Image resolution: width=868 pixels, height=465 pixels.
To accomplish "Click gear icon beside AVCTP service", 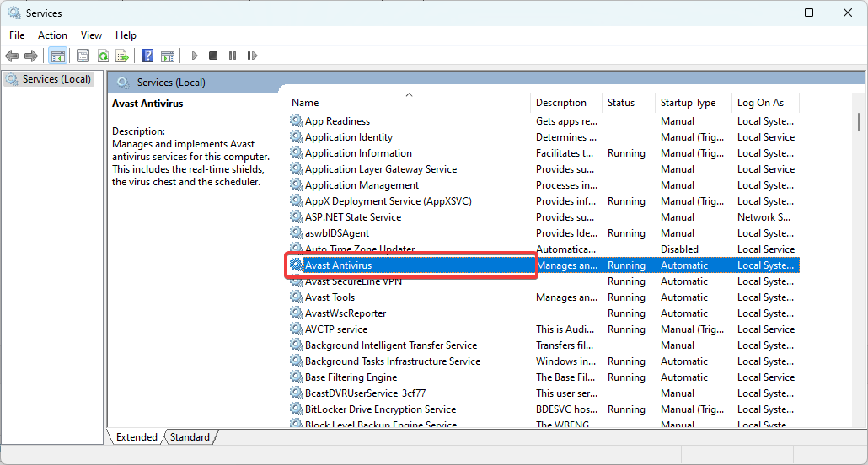I will (x=297, y=329).
